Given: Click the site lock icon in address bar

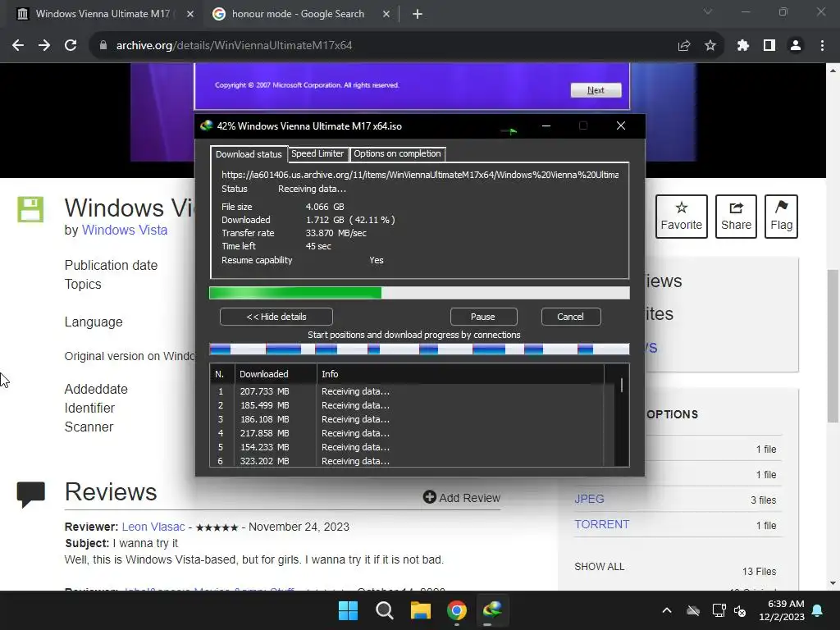Looking at the screenshot, I should coord(103,46).
